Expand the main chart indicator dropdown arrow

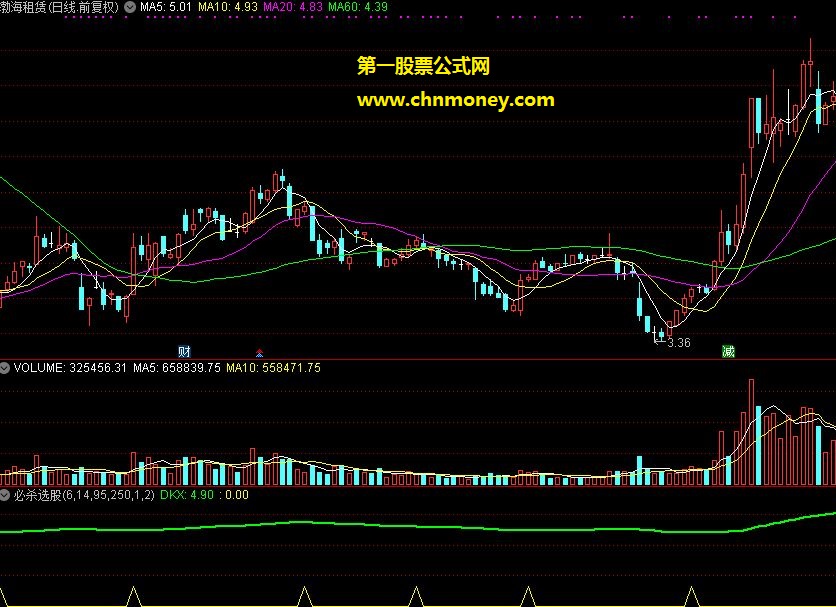[130, 7]
